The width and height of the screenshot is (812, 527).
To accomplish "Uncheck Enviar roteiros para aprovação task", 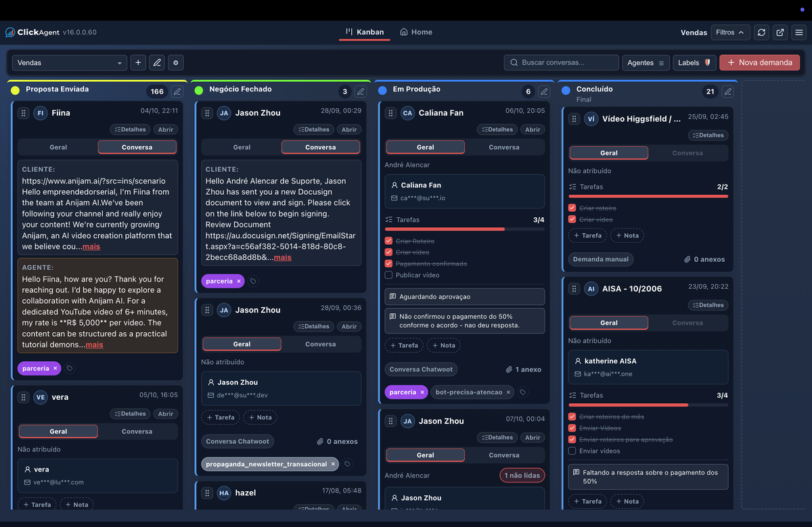I will point(572,440).
